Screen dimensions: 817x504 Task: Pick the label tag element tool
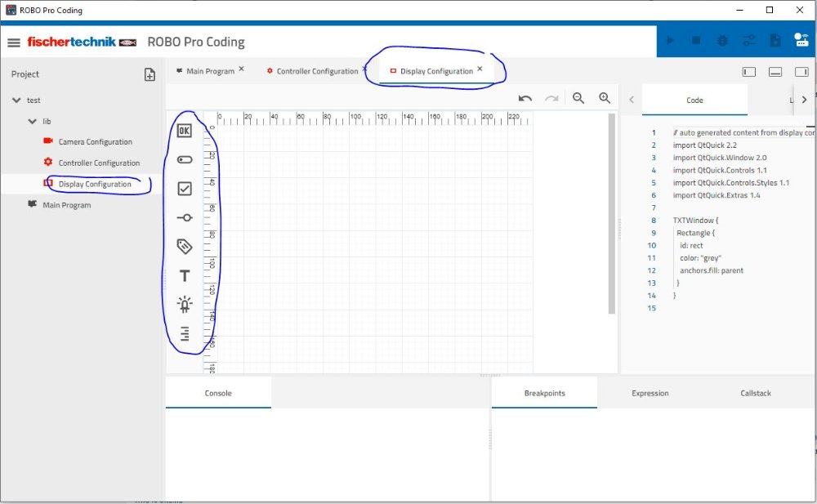pyautogui.click(x=185, y=246)
